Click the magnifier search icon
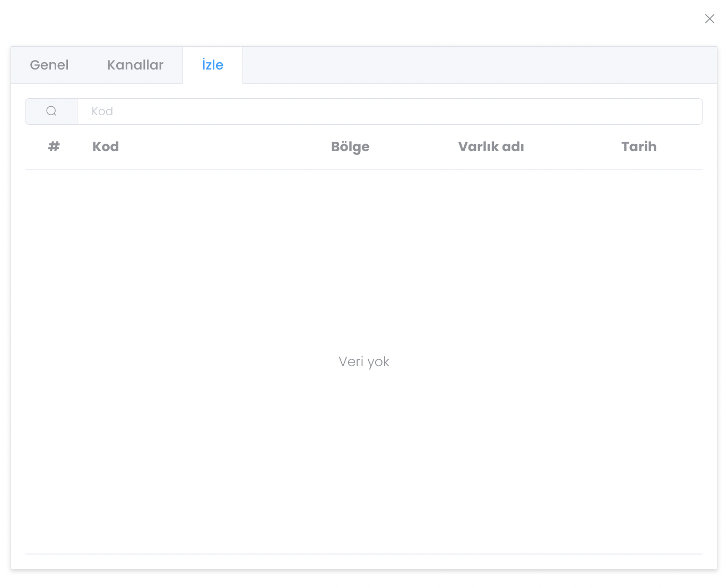Screen dimensions: 728x588 (x=51, y=111)
